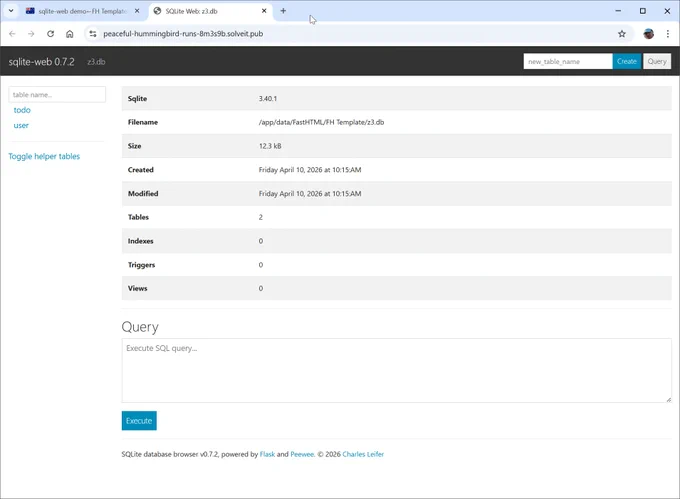
Task: Select the size value 12.3 kB
Action: point(270,146)
